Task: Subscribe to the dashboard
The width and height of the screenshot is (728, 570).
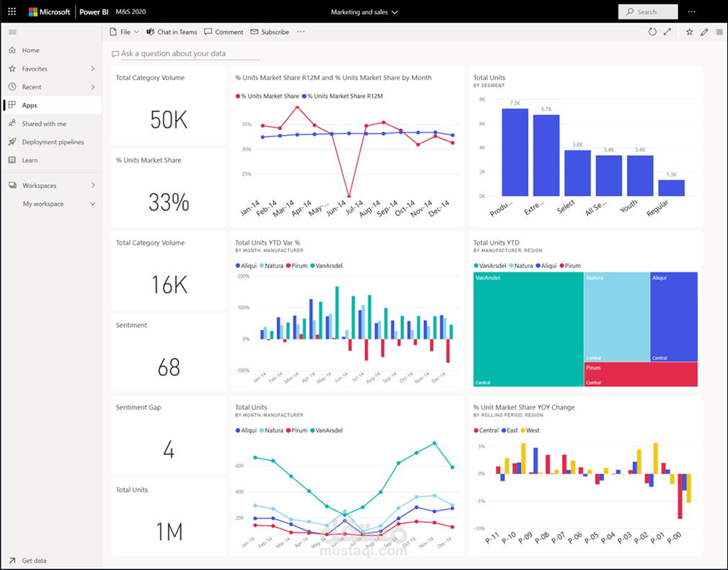Action: pos(269,32)
